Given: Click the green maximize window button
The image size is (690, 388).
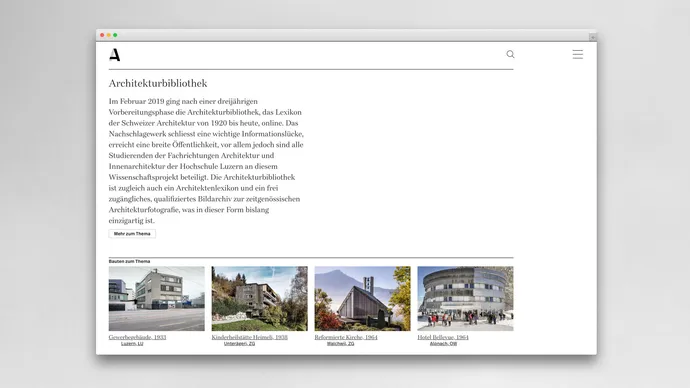Looking at the screenshot, I should click(x=115, y=35).
